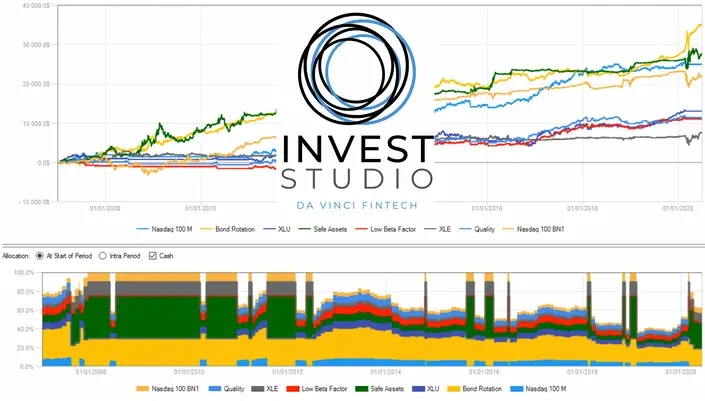Click the 0.0$ axis label

click(x=44, y=163)
